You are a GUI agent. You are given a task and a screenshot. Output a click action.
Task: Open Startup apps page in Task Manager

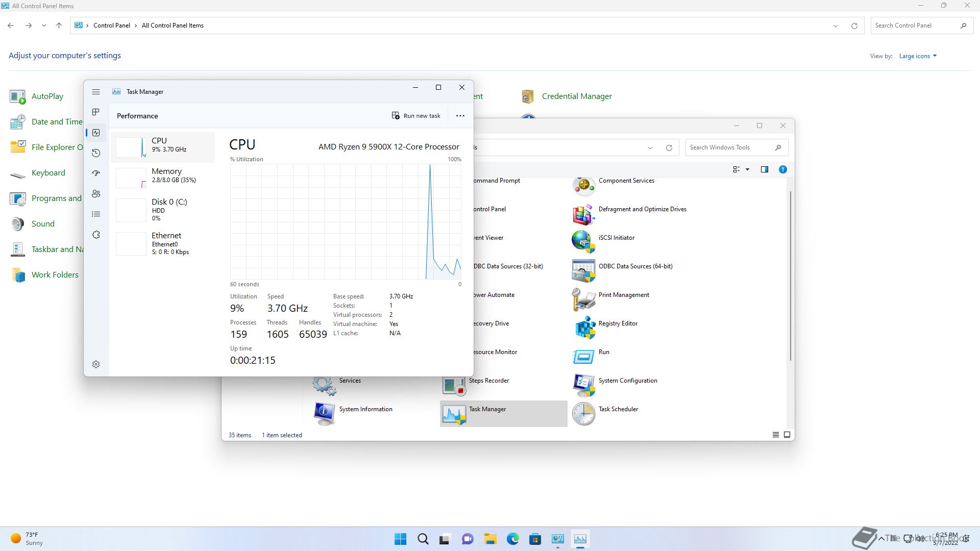coord(95,173)
